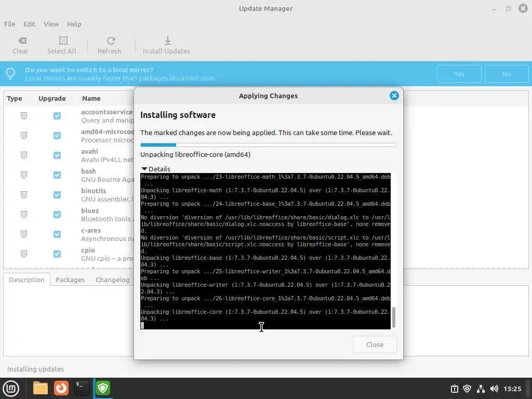Image resolution: width=532 pixels, height=399 pixels.
Task: Sort by the Name column header
Action: point(91,98)
